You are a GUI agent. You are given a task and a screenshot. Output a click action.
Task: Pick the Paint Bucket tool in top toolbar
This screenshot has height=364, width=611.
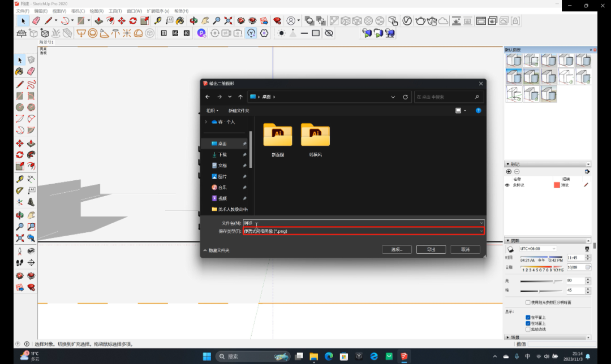[x=180, y=21]
